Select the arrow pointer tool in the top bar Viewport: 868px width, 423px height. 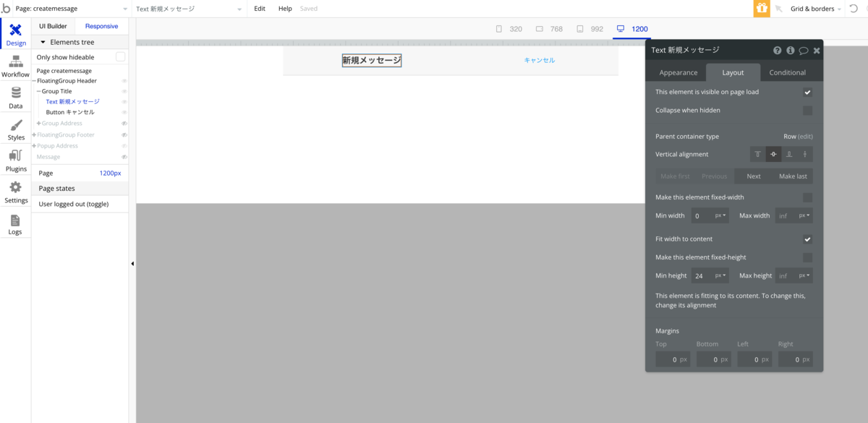[779, 9]
